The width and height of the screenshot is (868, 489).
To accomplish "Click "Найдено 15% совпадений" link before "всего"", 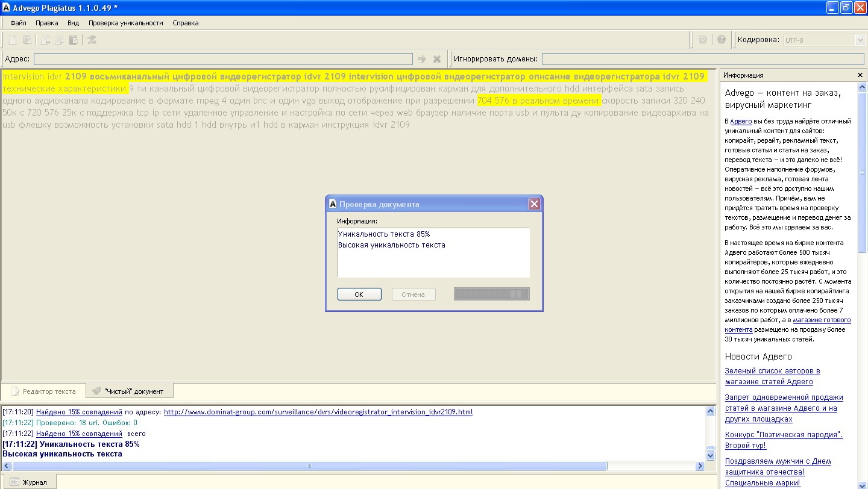I will tap(79, 434).
